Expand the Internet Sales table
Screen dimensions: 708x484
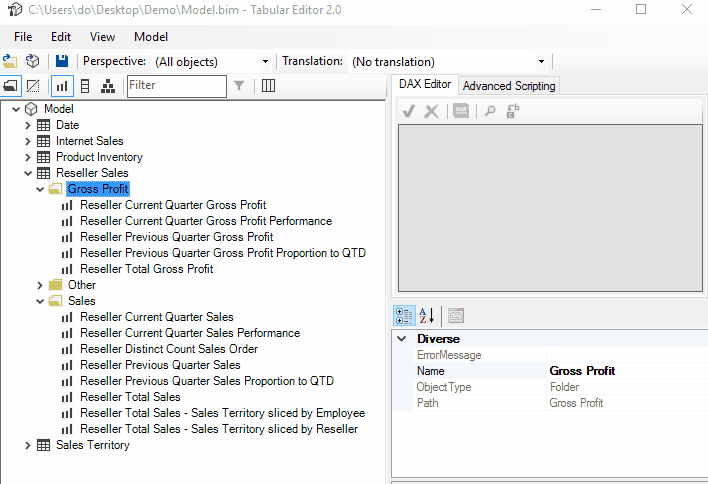click(28, 141)
